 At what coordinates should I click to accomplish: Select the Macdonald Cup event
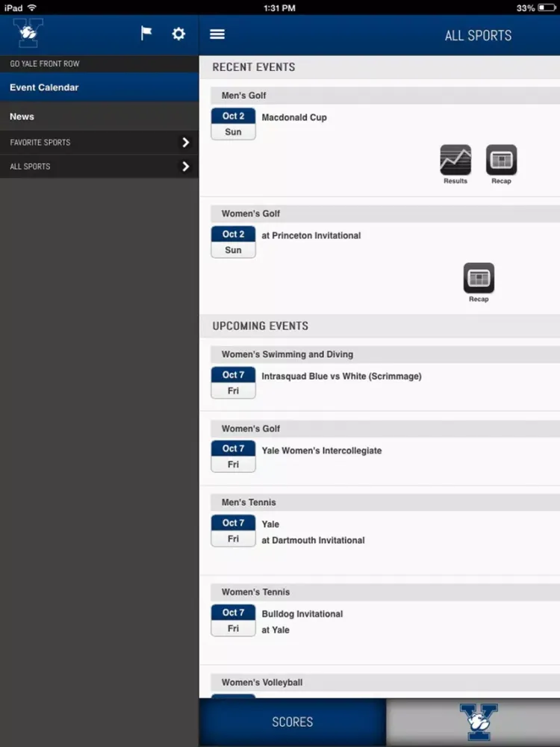coord(293,117)
